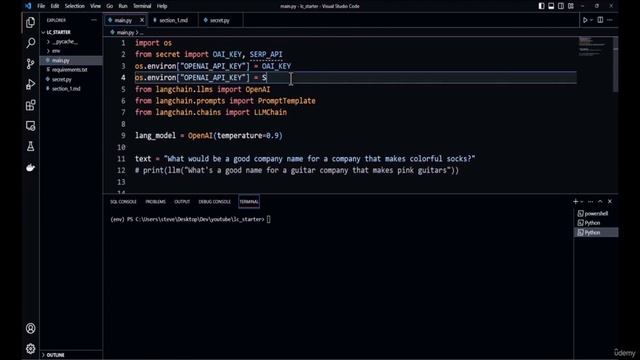Image resolution: width=640 pixels, height=360 pixels.
Task: Click main.py in the breadcrumb
Action: [125, 32]
